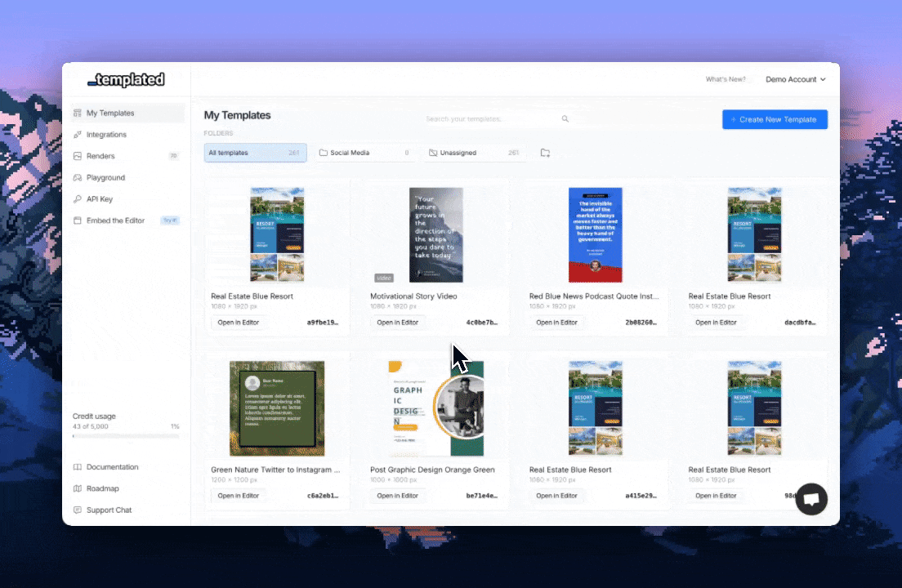Expand the Demo Account dropdown
This screenshot has height=588, width=902.
click(x=795, y=79)
